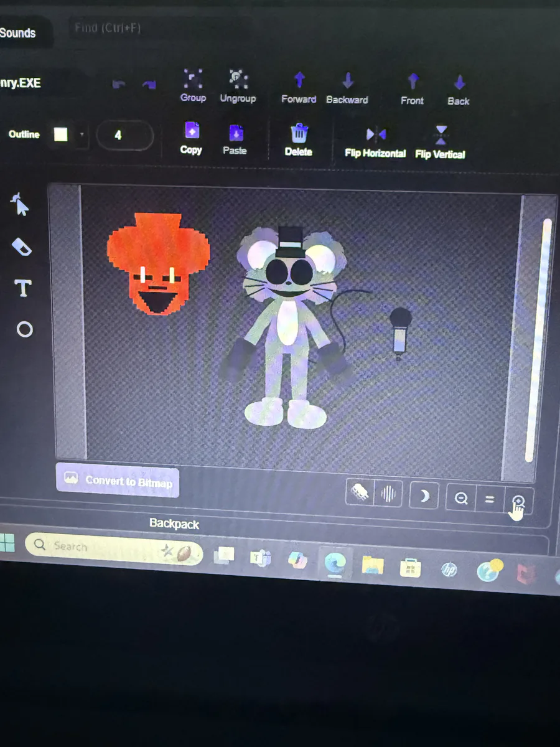Image resolution: width=560 pixels, height=747 pixels.
Task: Open the Backpack panel
Action: click(174, 524)
